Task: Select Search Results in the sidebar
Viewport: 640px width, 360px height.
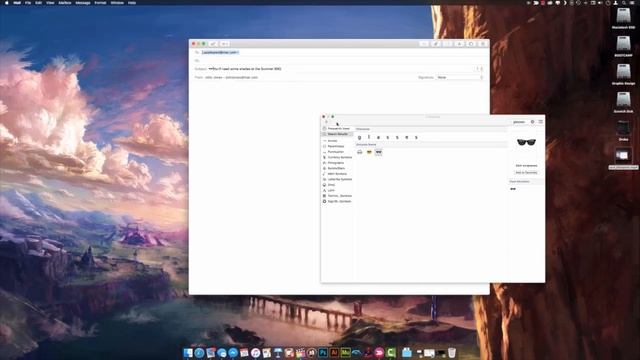Action: coord(337,134)
